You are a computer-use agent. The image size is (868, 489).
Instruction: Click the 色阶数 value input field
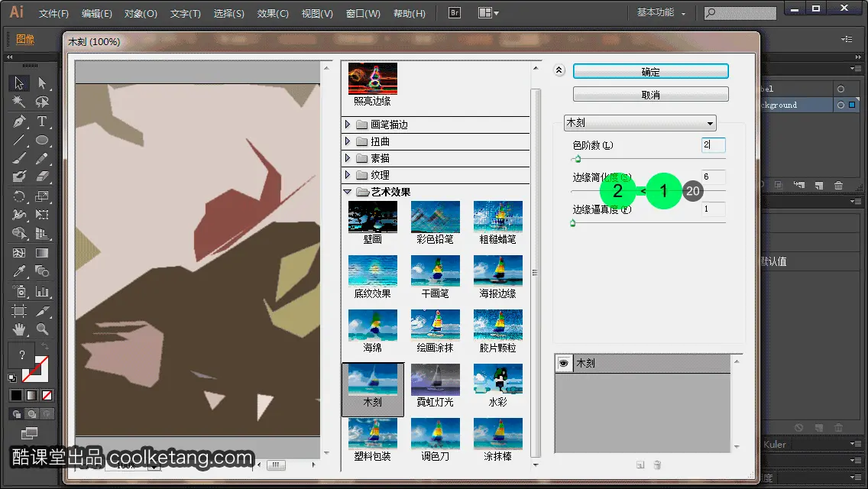click(x=713, y=145)
